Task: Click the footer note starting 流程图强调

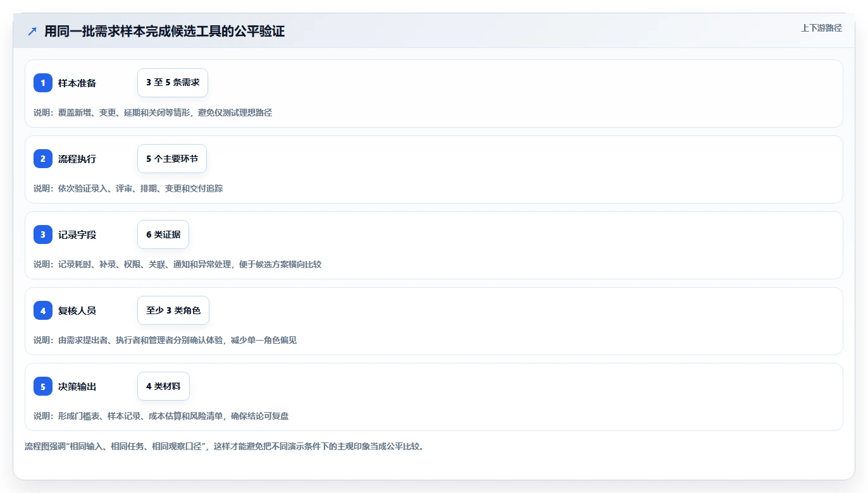Action: point(224,446)
